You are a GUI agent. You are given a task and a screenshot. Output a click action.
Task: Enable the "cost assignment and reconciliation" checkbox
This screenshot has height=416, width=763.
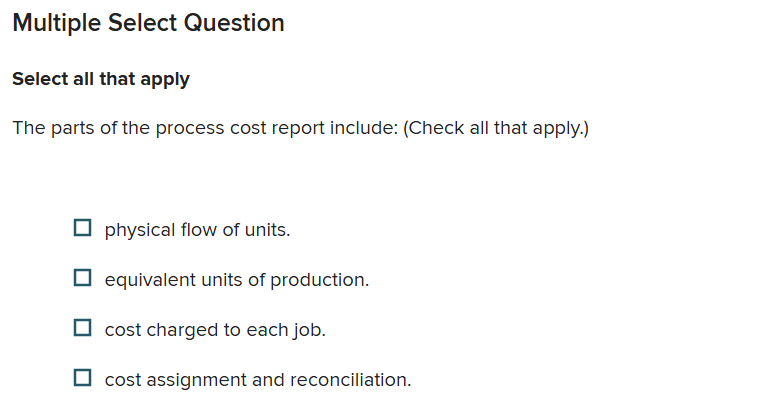[x=82, y=378]
